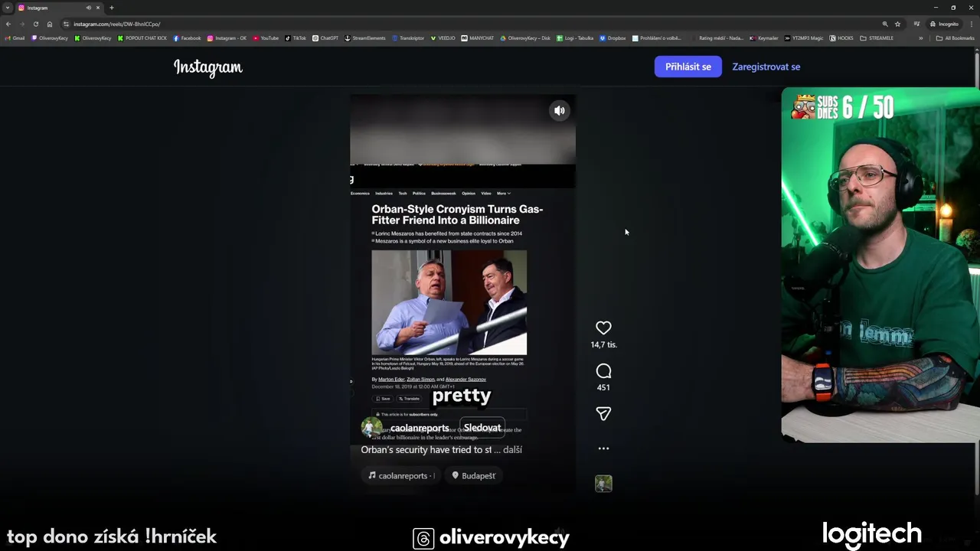Open the caolanreports profile name on reel
The height and width of the screenshot is (551, 980).
[420, 429]
